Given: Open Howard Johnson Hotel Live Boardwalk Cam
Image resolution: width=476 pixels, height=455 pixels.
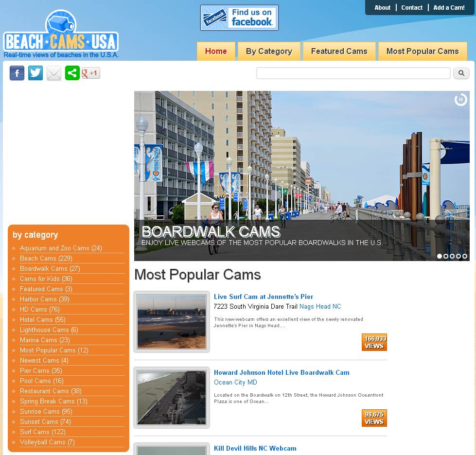Looking at the screenshot, I should 282,372.
